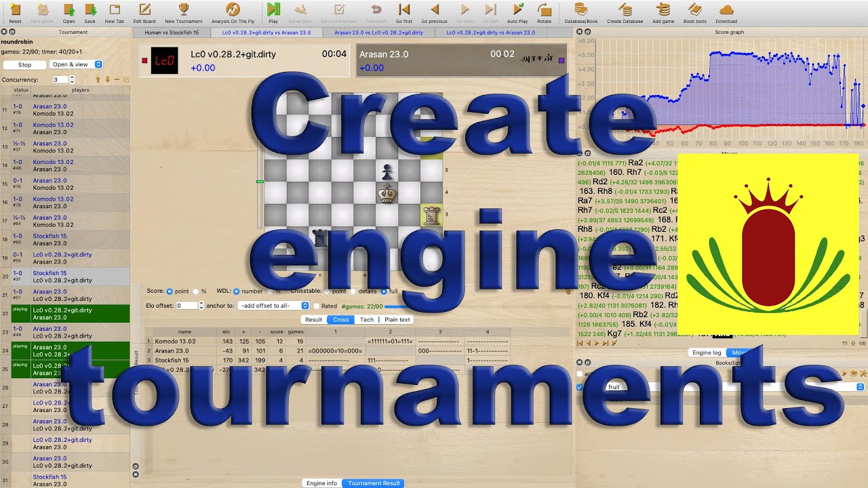Go to first move
This screenshot has height=488, width=868.
[404, 9]
